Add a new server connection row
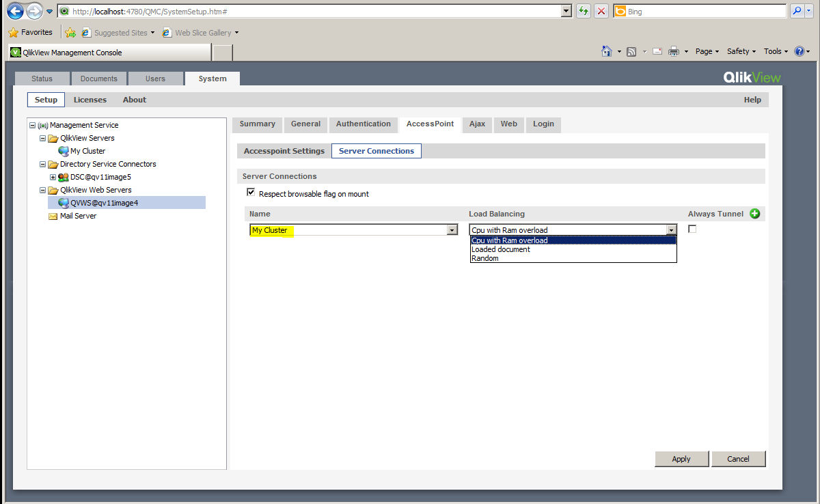This screenshot has width=820, height=504. point(754,214)
